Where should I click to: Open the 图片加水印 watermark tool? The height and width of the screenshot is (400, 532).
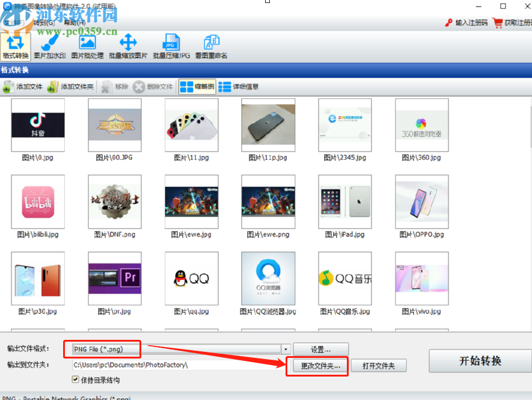[50, 46]
